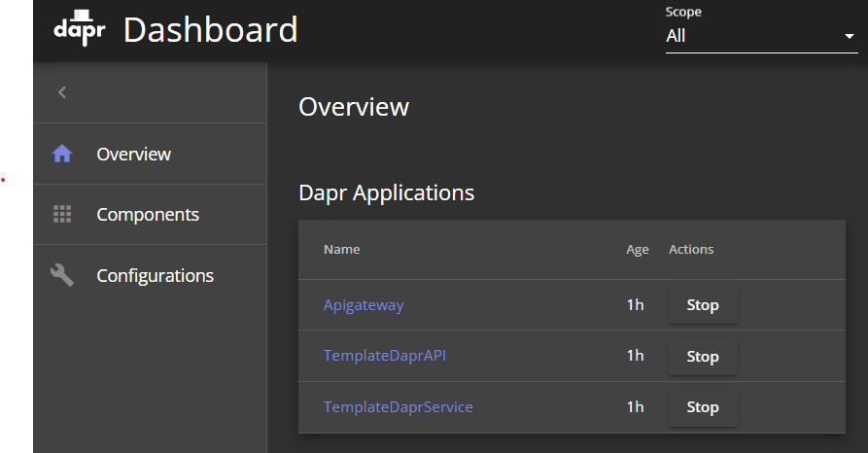Click the Dapr Applications heading
The image size is (868, 453).
[387, 193]
